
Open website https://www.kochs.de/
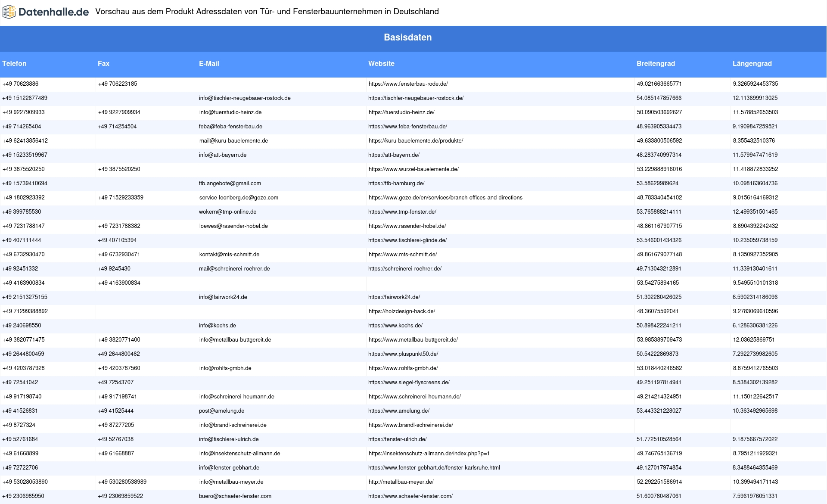(x=395, y=326)
